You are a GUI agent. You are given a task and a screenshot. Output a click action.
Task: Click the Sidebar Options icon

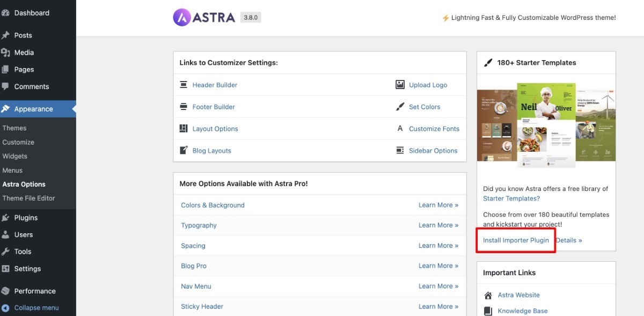[x=400, y=151]
